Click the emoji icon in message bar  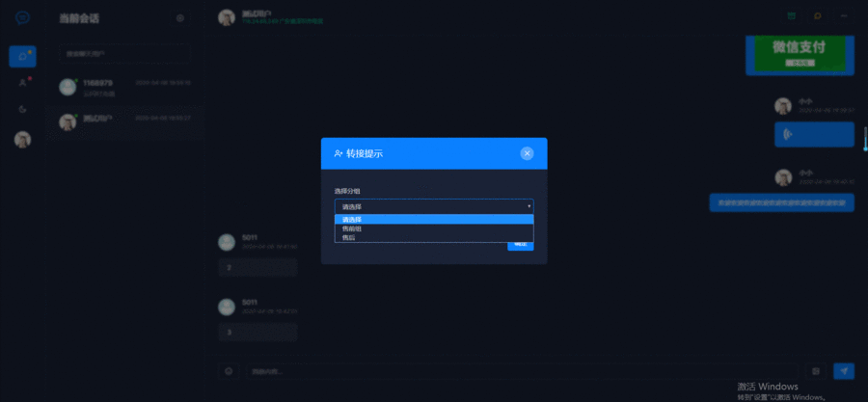pos(230,371)
